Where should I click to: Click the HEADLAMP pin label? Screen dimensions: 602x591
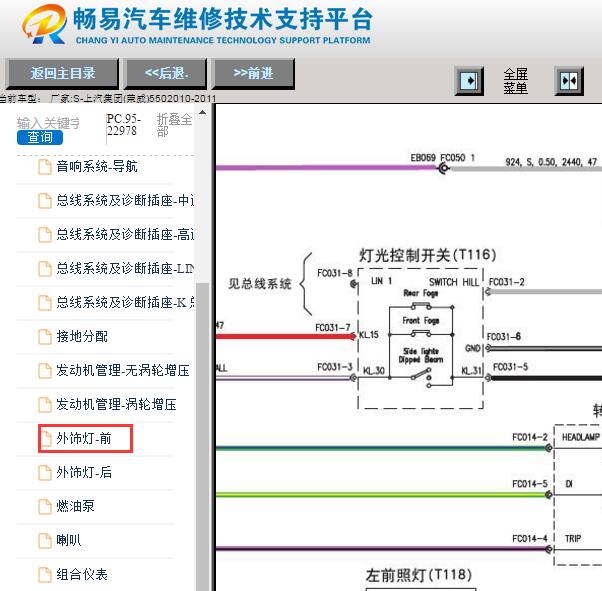pyautogui.click(x=580, y=437)
